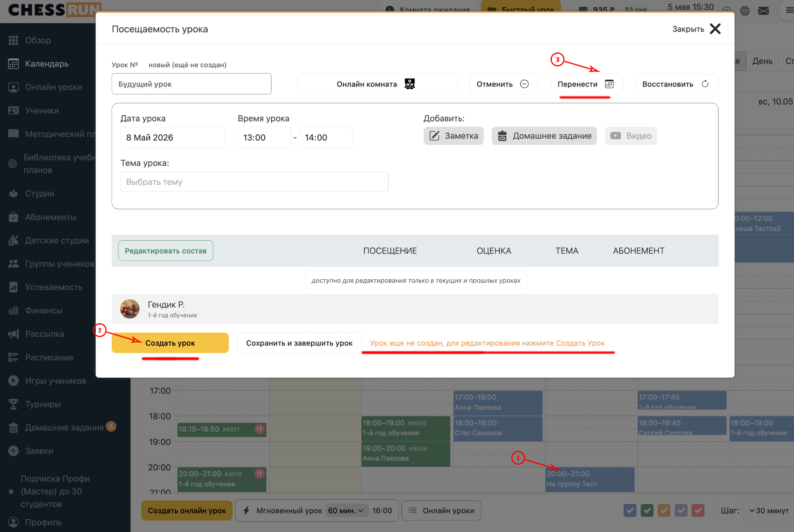The width and height of the screenshot is (794, 532).
Task: Open the envelope messages icon in header
Action: coord(763,11)
